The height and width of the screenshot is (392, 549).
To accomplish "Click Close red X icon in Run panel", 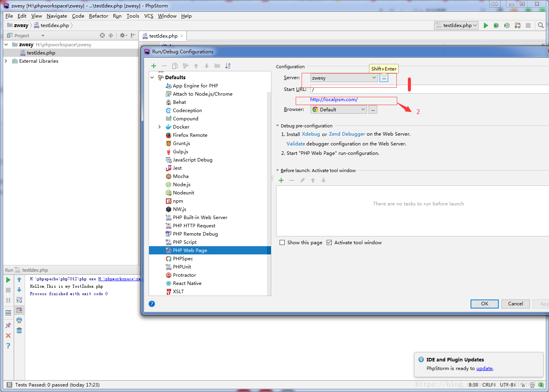I will [x=8, y=336].
